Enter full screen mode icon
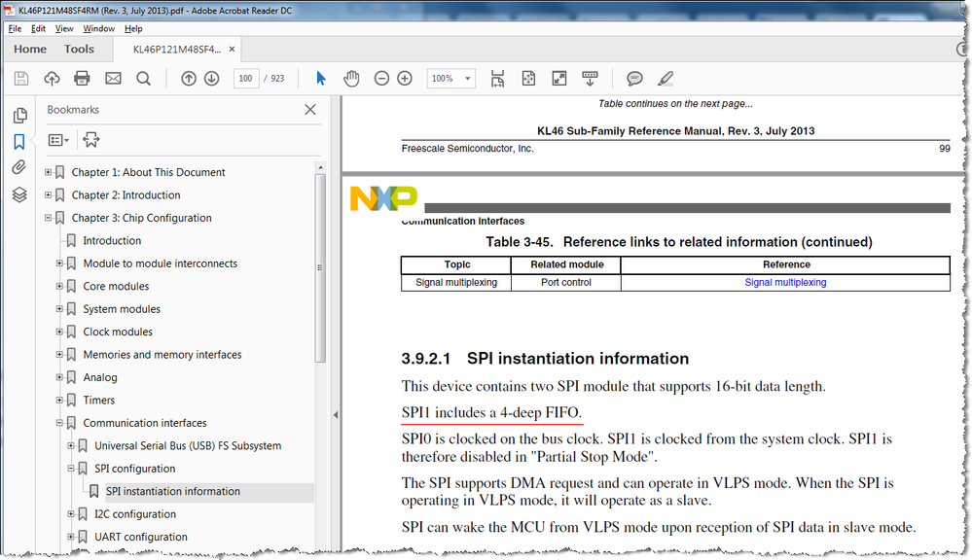Image resolution: width=972 pixels, height=560 pixels. 559,79
